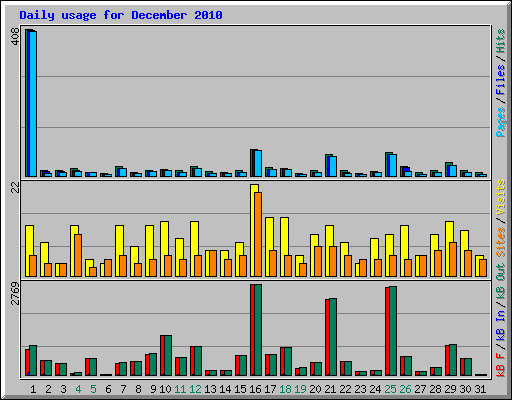Image resolution: width=512 pixels, height=400 pixels.
Task: Click the 'kB F' legend label
Action: 501,364
